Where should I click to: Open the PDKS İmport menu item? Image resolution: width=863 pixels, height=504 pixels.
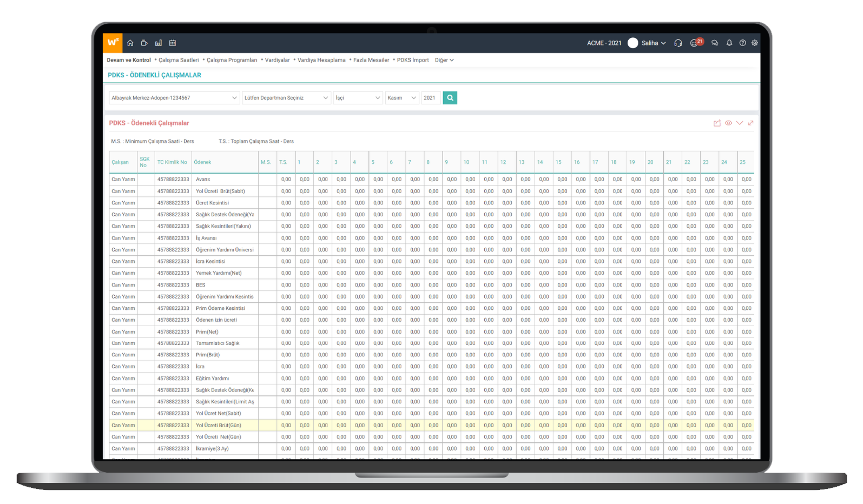[x=413, y=60]
